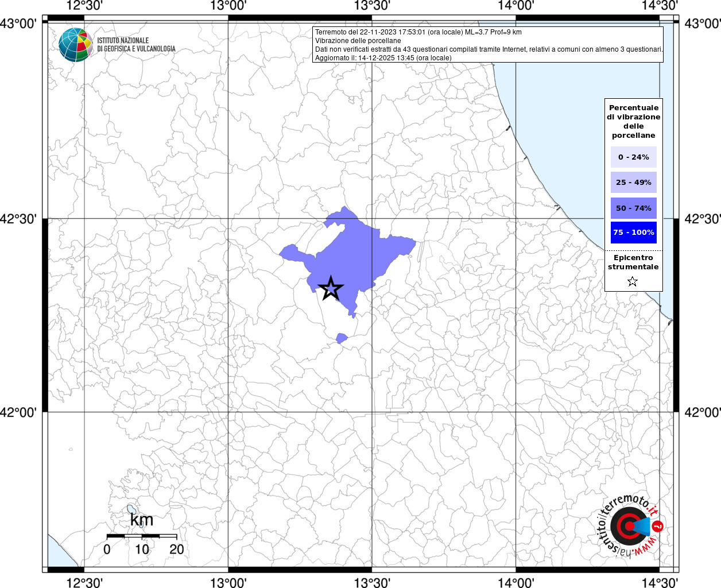The height and width of the screenshot is (588, 721).
Task: Click the left '42°30'' latitude label
Action: click(x=19, y=219)
